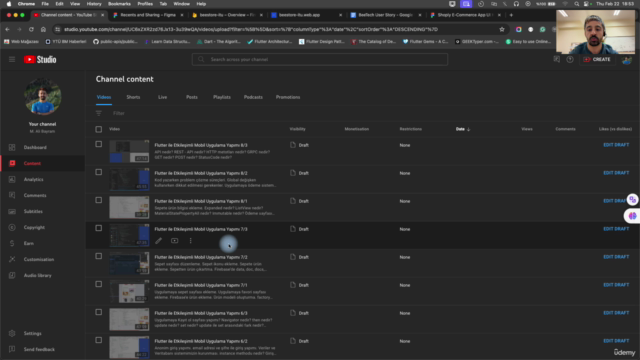The width and height of the screenshot is (640, 360).
Task: Click the CREATE button
Action: tap(597, 60)
